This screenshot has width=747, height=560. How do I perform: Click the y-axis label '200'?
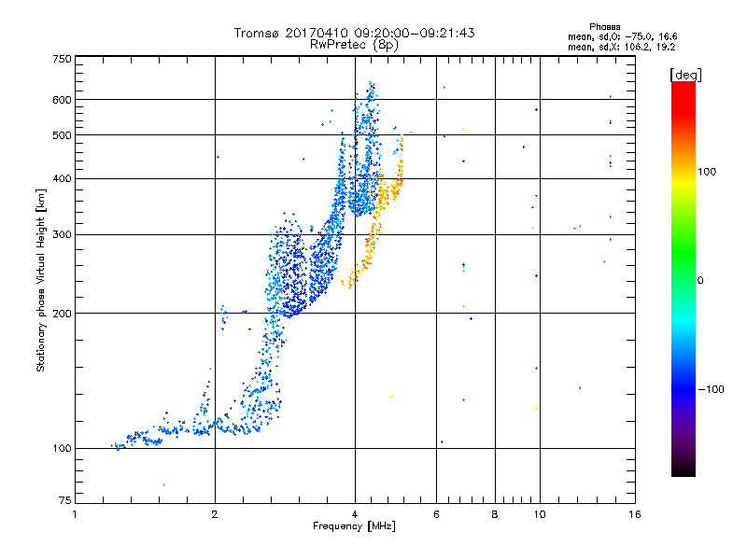click(62, 314)
